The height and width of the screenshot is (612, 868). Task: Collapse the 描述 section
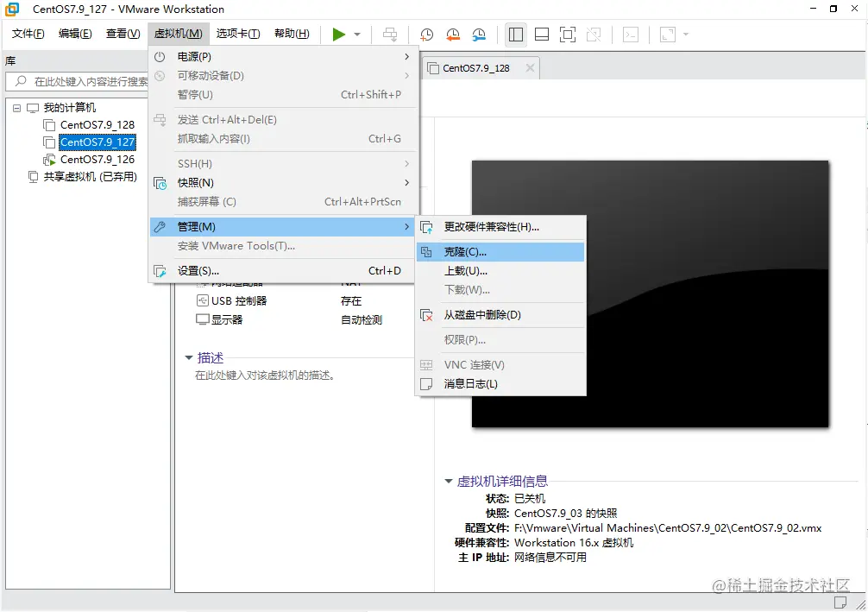[x=189, y=357]
